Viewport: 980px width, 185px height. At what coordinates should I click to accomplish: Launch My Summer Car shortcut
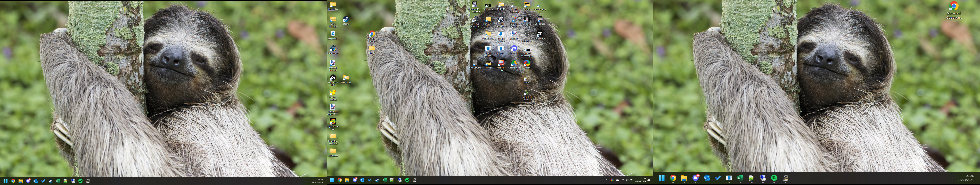point(333,122)
